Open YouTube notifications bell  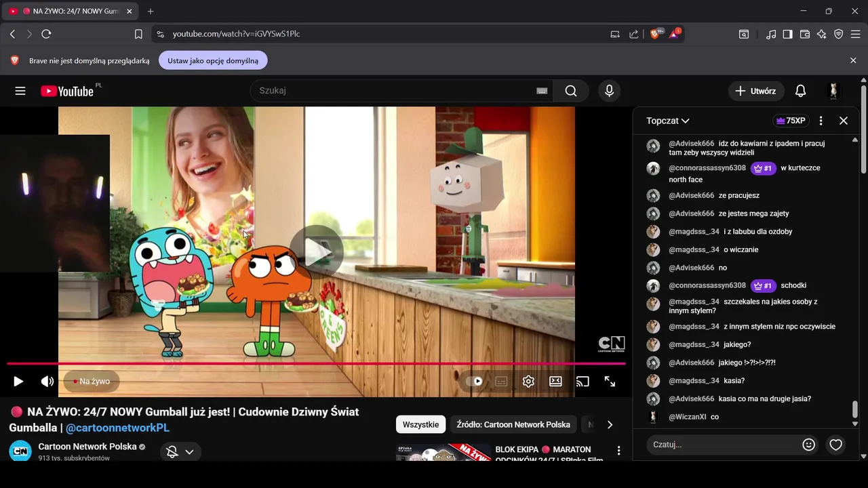pyautogui.click(x=800, y=91)
